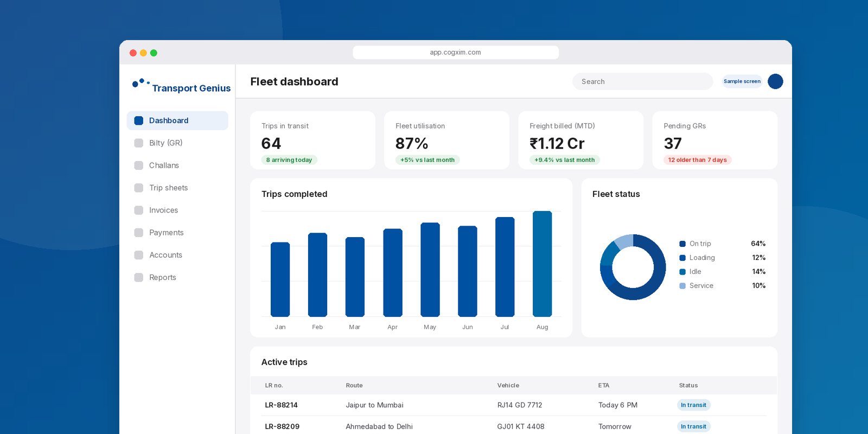The height and width of the screenshot is (434, 868).
Task: Sort by Vehicle column header
Action: point(508,385)
